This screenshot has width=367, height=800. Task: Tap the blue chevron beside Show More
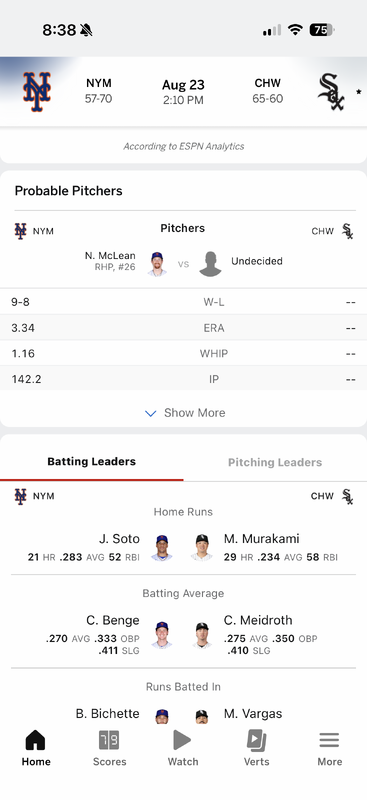point(151,413)
